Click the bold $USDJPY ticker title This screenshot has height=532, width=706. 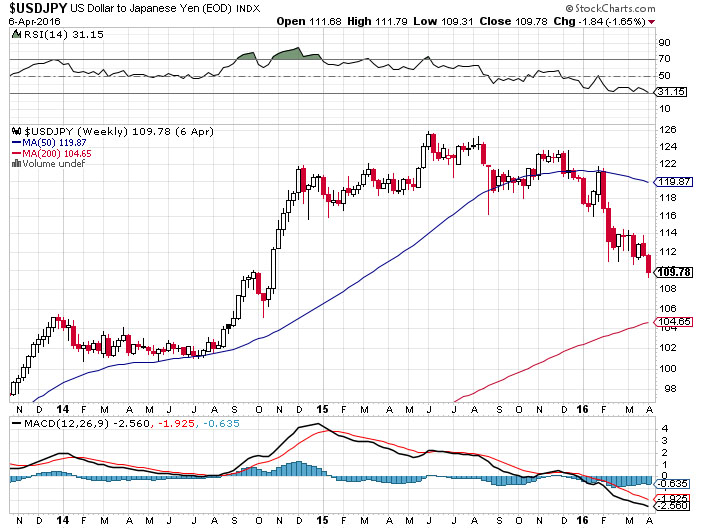[x=38, y=8]
